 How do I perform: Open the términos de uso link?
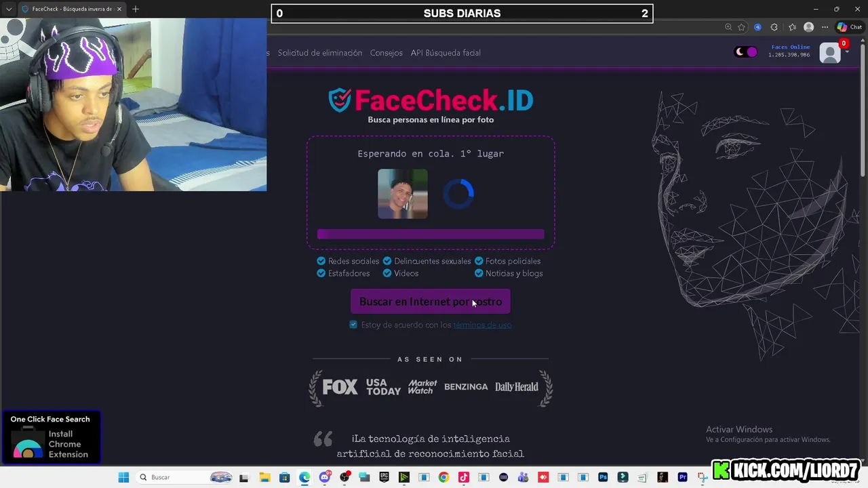[x=482, y=325]
